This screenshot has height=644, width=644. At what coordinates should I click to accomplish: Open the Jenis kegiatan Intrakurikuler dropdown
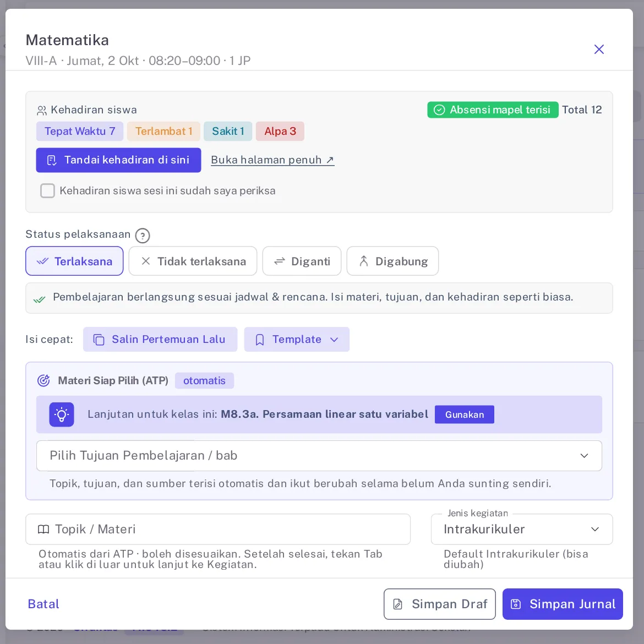(522, 529)
